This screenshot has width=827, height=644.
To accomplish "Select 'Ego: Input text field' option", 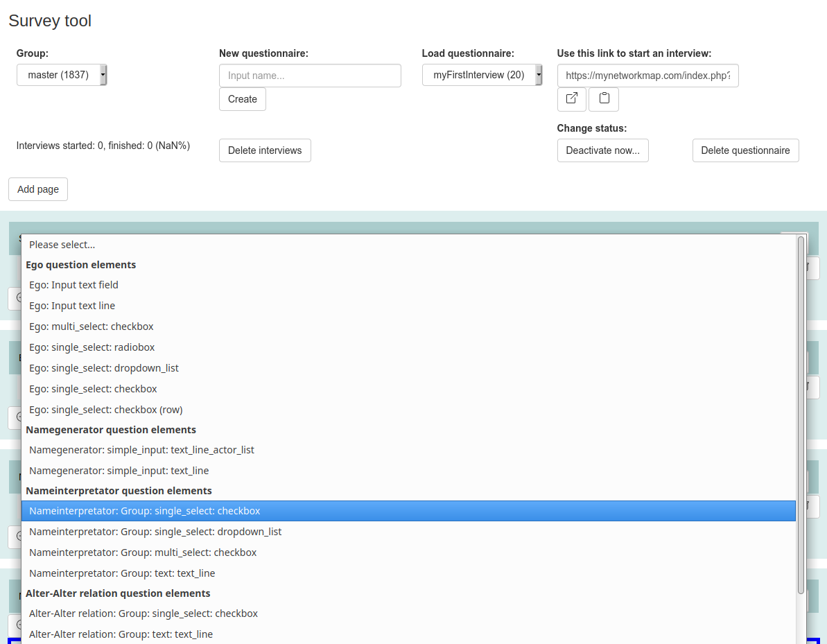I will point(408,285).
